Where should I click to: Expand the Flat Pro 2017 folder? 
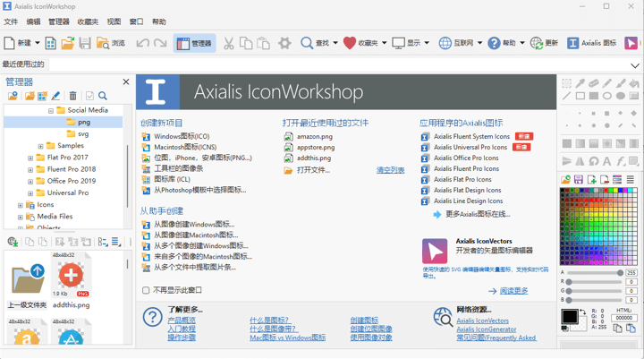(30, 158)
